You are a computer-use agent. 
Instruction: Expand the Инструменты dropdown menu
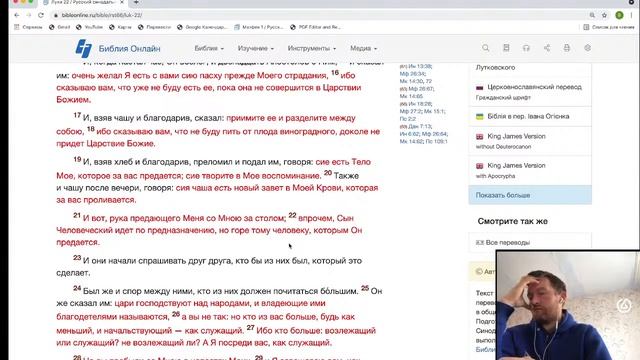(x=312, y=48)
